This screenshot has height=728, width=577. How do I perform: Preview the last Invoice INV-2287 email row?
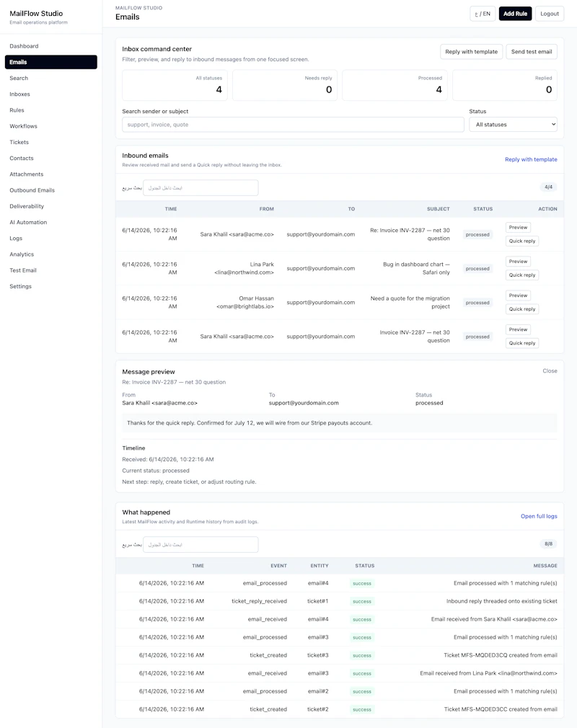518,329
